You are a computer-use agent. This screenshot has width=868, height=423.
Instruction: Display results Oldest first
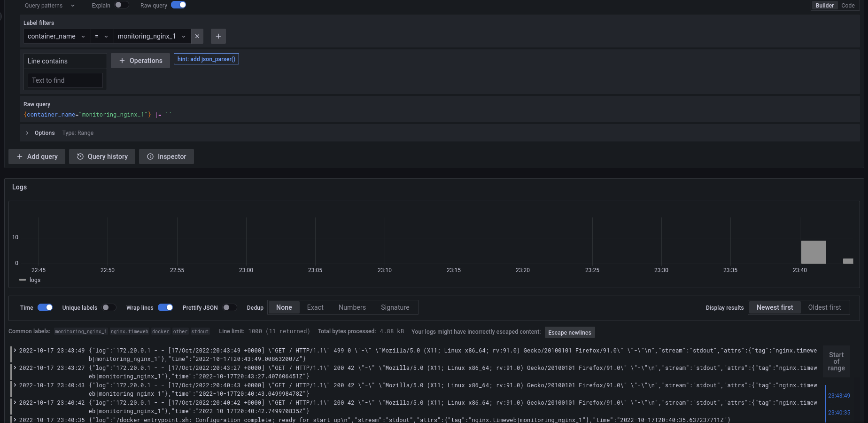[824, 307]
